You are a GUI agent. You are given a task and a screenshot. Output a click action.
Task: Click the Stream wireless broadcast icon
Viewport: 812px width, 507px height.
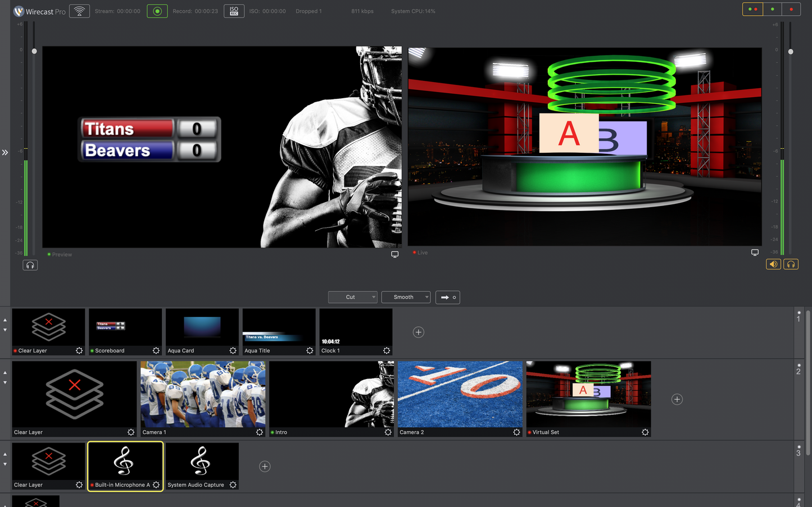click(79, 10)
